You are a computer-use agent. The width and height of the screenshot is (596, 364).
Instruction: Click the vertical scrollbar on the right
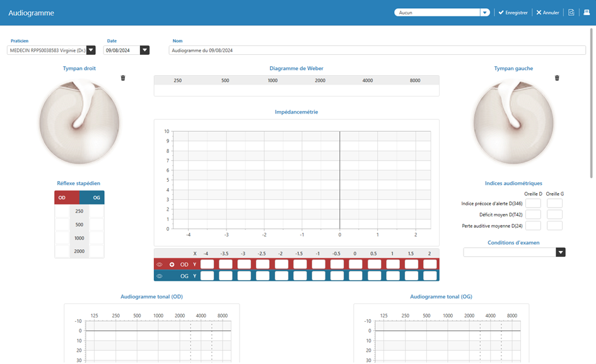(592, 101)
